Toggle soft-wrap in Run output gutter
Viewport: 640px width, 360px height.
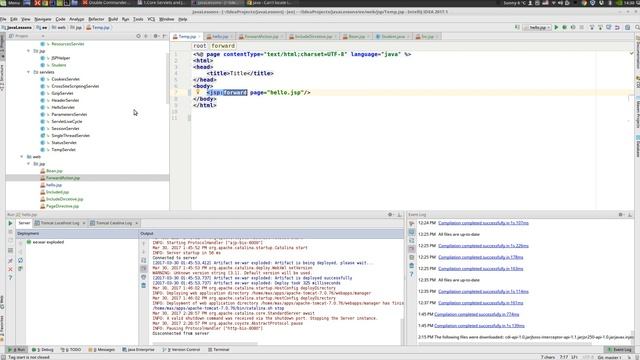coord(144,260)
